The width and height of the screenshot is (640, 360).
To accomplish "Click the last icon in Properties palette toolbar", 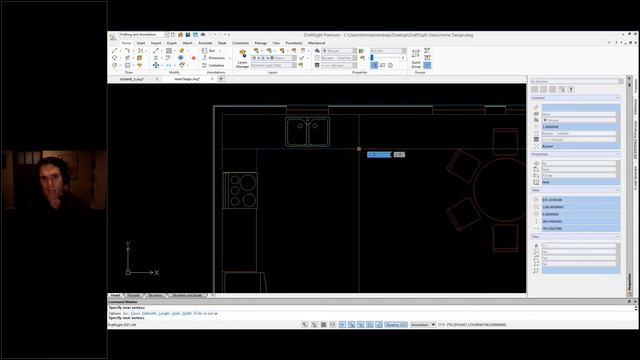I will pyautogui.click(x=571, y=89).
